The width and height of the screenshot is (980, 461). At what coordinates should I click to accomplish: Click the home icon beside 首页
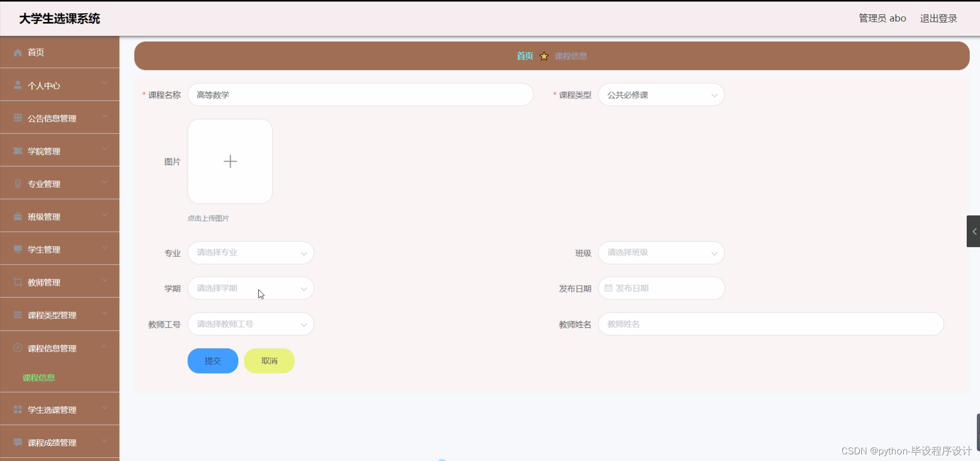(x=17, y=52)
